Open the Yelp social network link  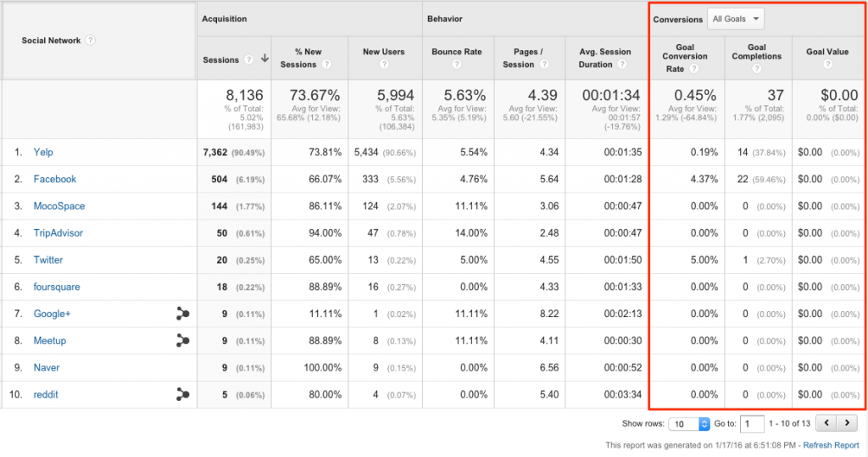43,152
